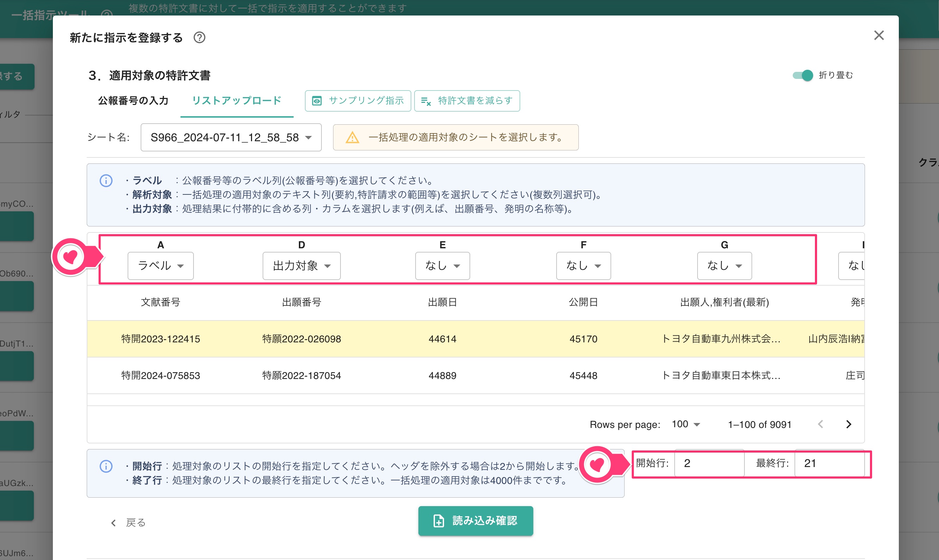
Task: Switch to the リストアップロード tab
Action: tap(237, 101)
